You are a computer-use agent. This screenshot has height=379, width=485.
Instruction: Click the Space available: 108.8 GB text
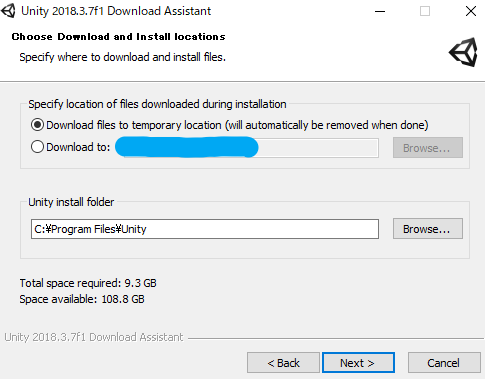[x=82, y=299]
